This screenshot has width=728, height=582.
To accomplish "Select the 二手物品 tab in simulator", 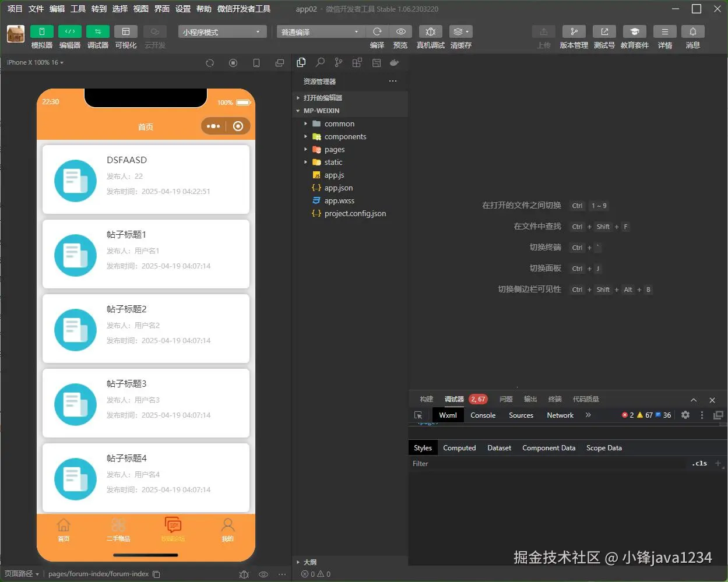I will 118,530.
